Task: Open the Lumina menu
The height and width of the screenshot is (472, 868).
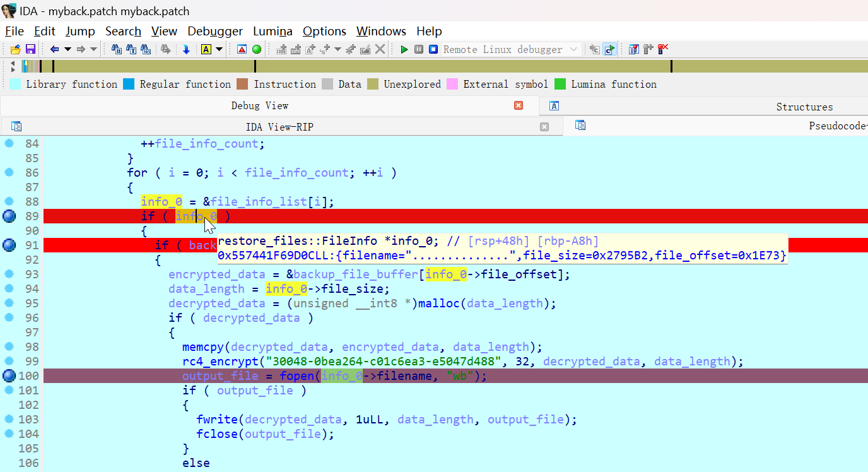Action: pos(273,31)
